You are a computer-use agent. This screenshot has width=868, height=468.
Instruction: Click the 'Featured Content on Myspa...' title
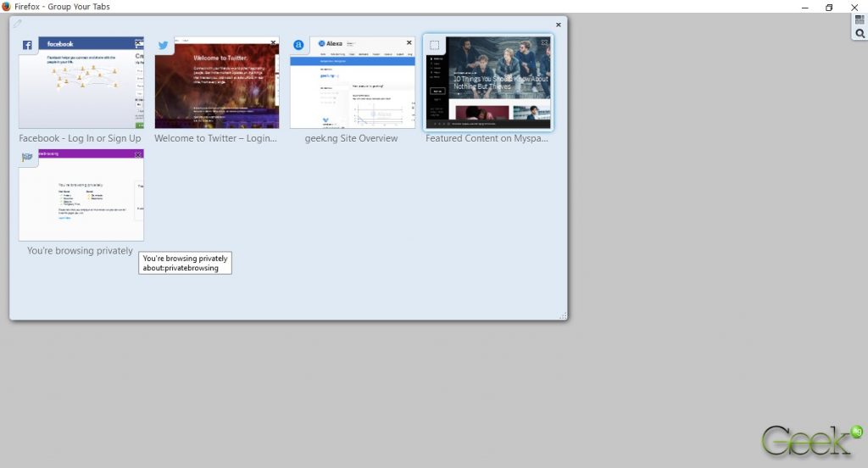(487, 138)
